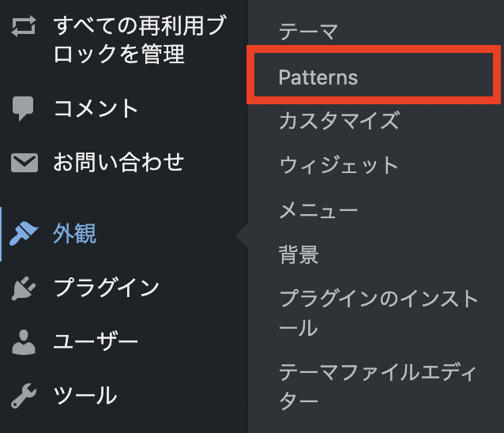Image resolution: width=504 pixels, height=433 pixels.
Task: Click the comment bubble icon
Action: coord(22,108)
